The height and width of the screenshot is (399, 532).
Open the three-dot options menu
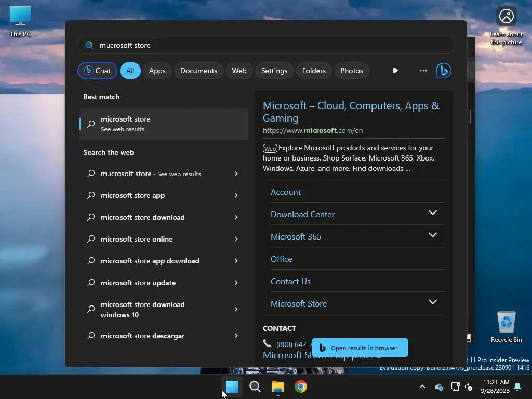tap(423, 71)
